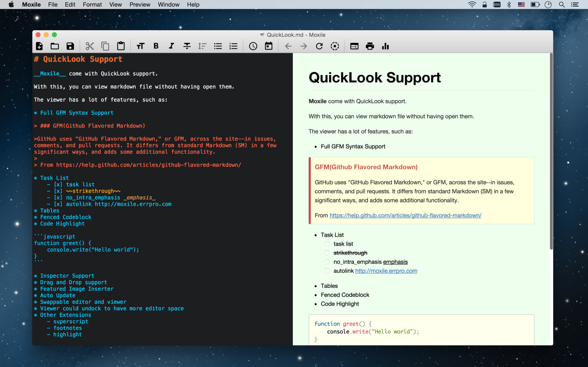Insert date with calendar icon
This screenshot has height=367, width=588.
click(269, 46)
